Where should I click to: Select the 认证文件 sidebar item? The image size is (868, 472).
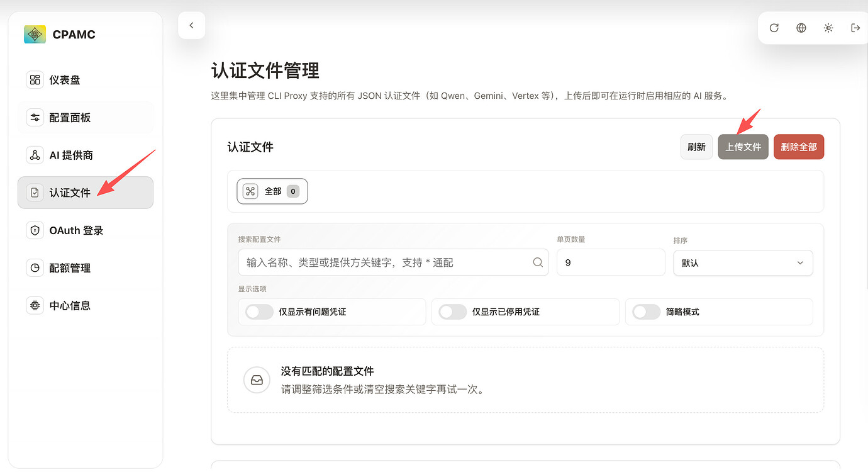[86, 193]
